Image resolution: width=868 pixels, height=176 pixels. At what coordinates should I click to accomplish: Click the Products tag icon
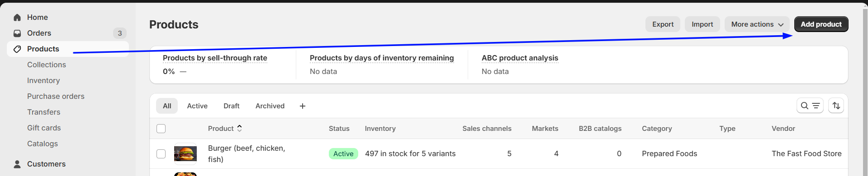pos(17,49)
